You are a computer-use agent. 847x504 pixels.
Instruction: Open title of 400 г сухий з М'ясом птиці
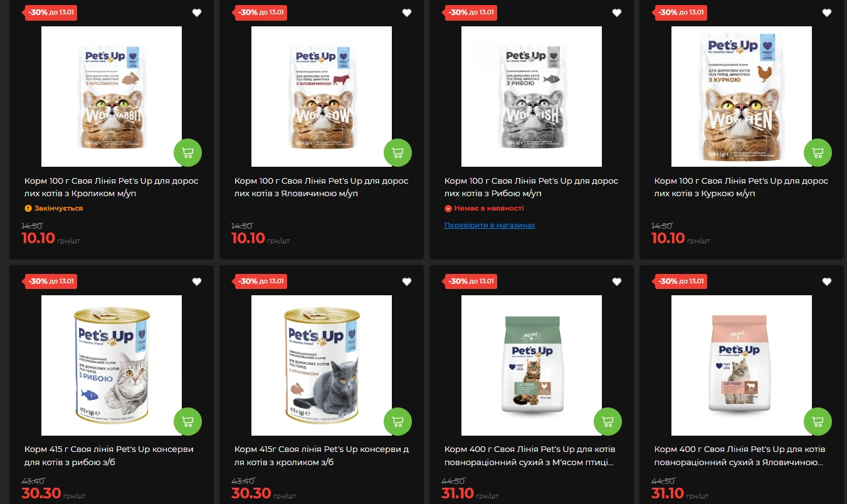click(530, 456)
